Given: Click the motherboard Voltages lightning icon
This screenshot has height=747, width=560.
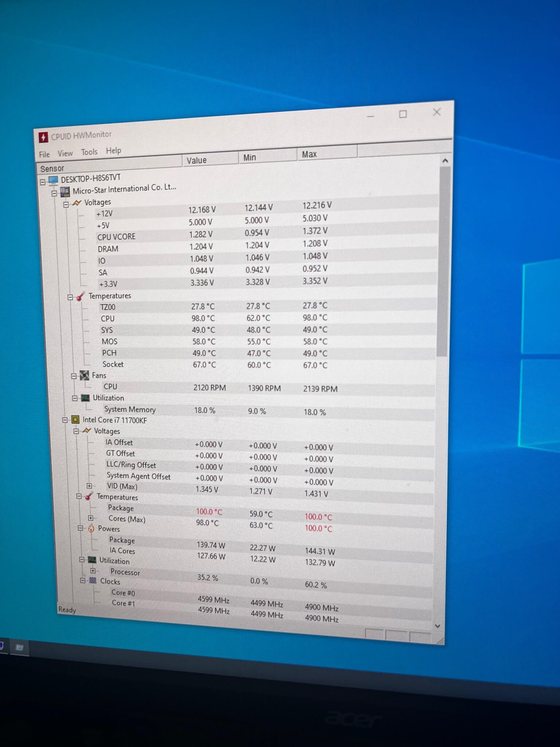Looking at the screenshot, I should [x=77, y=203].
